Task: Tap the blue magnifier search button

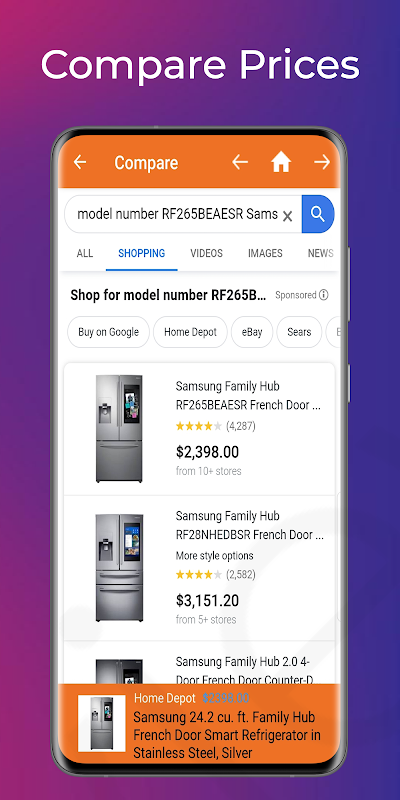Action: (x=318, y=214)
